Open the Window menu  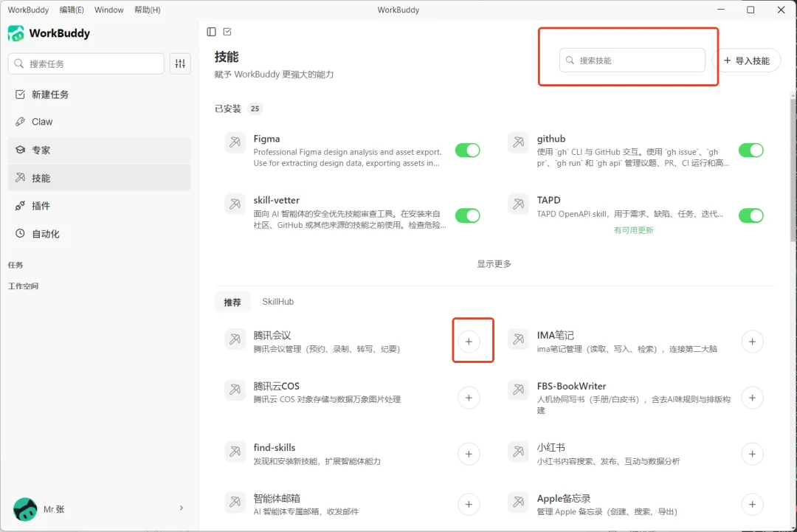108,10
